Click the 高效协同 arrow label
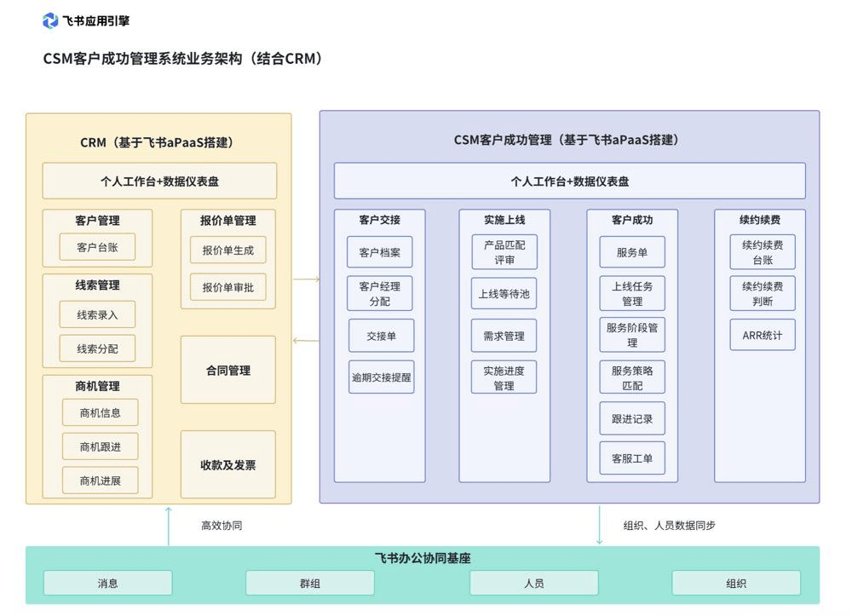The image size is (852, 616). 222,526
